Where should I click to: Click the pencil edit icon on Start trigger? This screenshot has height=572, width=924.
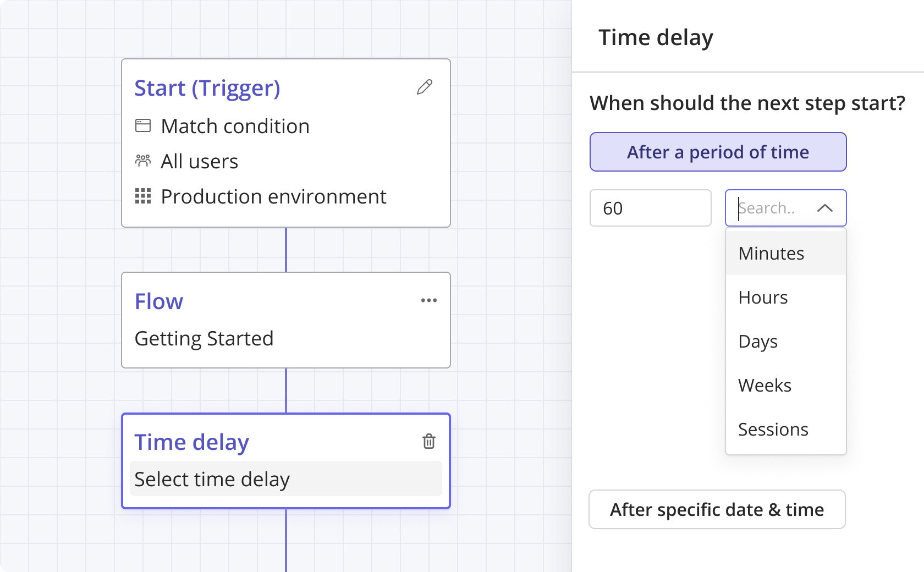pyautogui.click(x=425, y=87)
